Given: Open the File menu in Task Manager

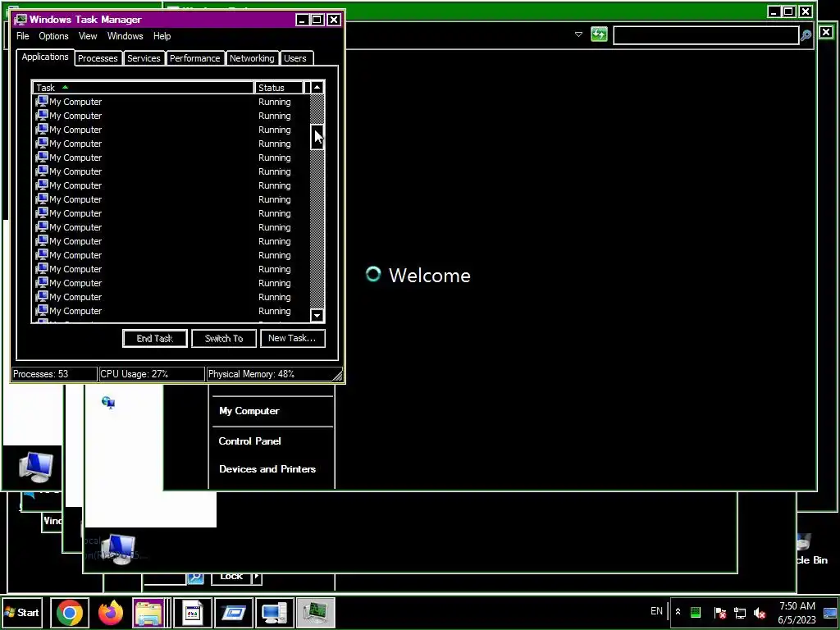Looking at the screenshot, I should point(22,36).
